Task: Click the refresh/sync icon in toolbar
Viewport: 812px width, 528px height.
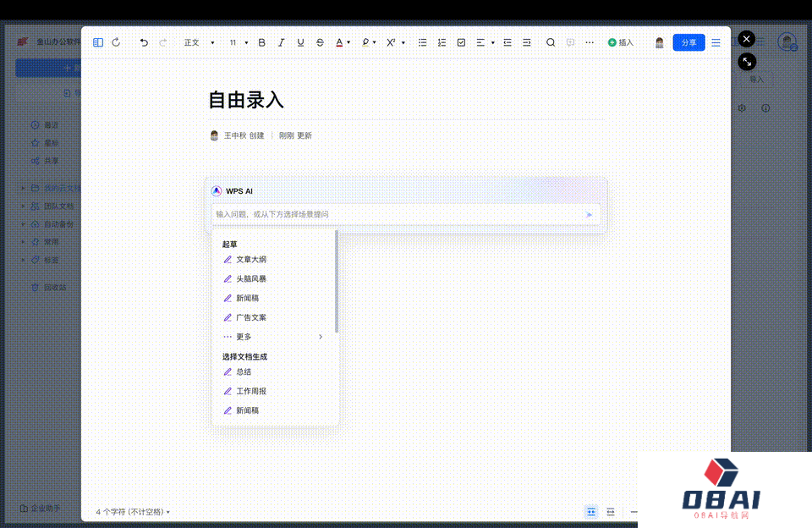Action: pyautogui.click(x=117, y=42)
